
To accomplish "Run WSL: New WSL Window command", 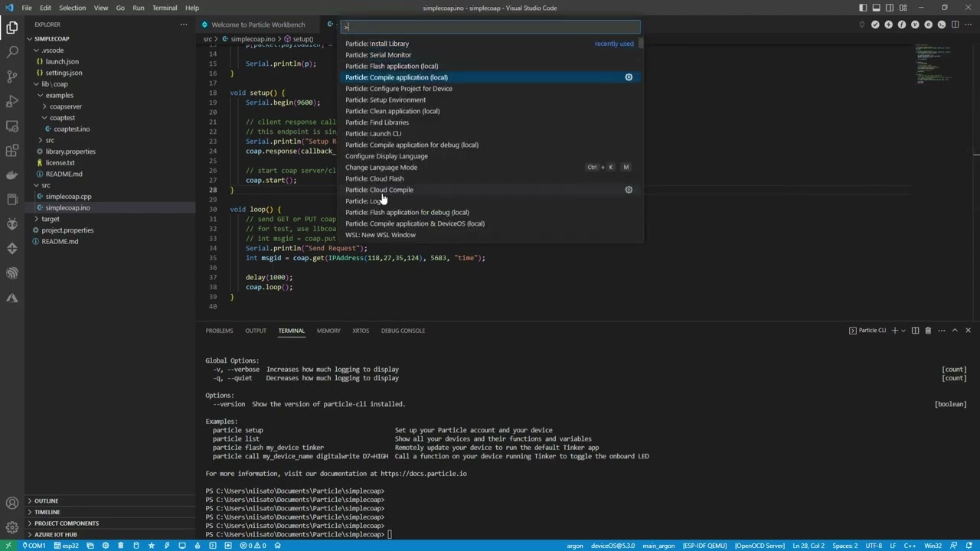I will click(490, 235).
